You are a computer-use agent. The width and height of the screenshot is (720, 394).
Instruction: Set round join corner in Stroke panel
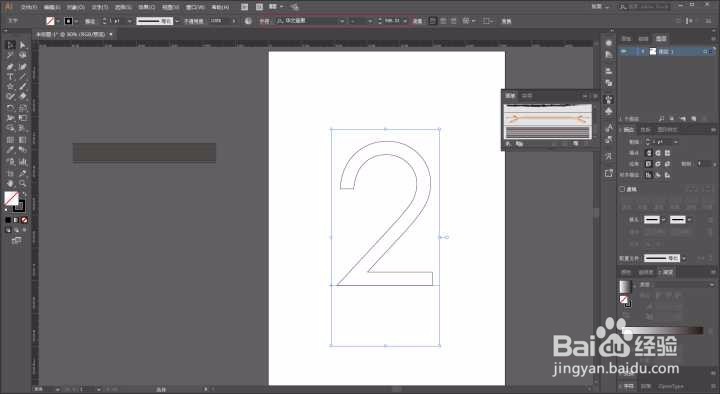[658, 163]
